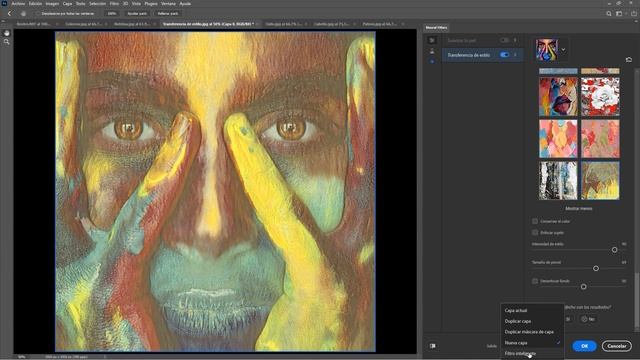Adjust the Tamaño de pincel slider handle
The image size is (640, 360).
pos(596,268)
